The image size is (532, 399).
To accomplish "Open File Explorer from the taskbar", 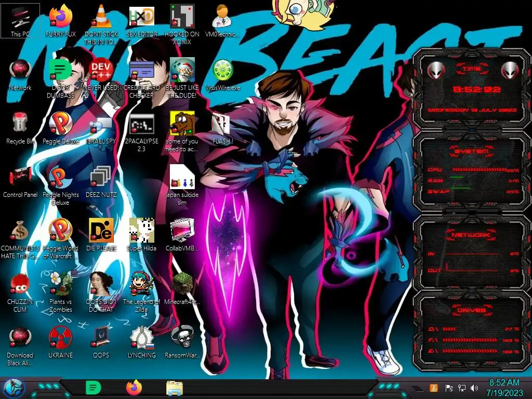I will [x=175, y=388].
